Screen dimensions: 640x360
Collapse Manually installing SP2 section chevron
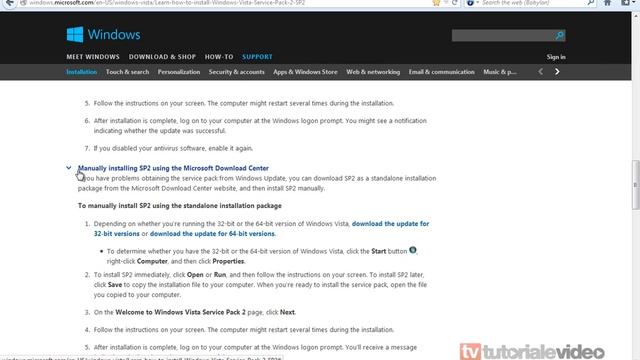click(x=69, y=168)
